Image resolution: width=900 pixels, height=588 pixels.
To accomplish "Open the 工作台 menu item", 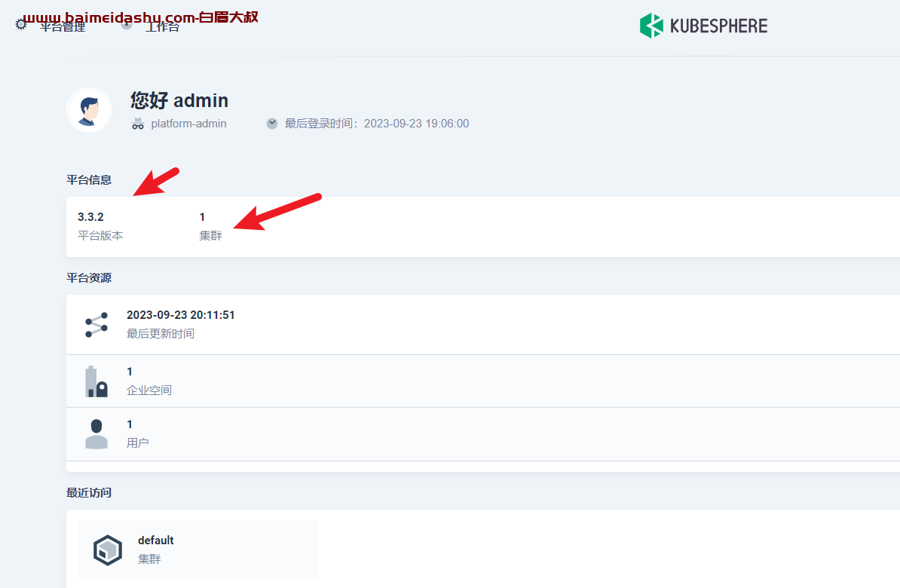I will 162,26.
